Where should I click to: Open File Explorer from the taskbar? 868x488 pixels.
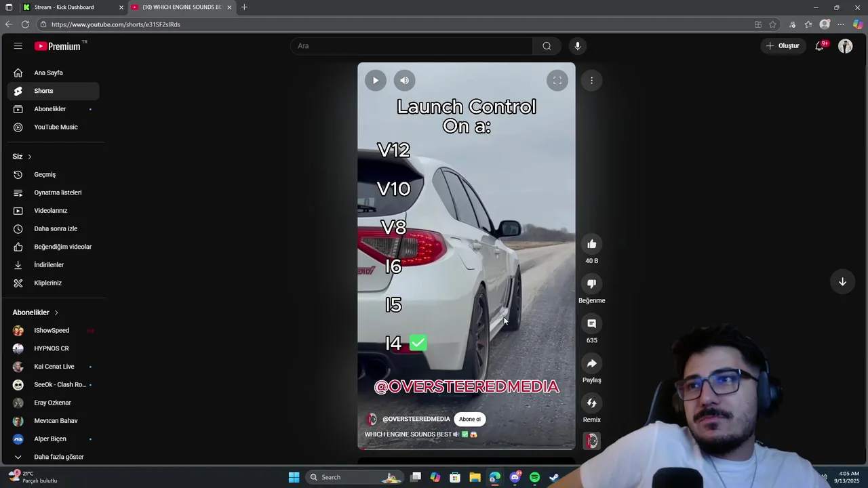pyautogui.click(x=475, y=477)
